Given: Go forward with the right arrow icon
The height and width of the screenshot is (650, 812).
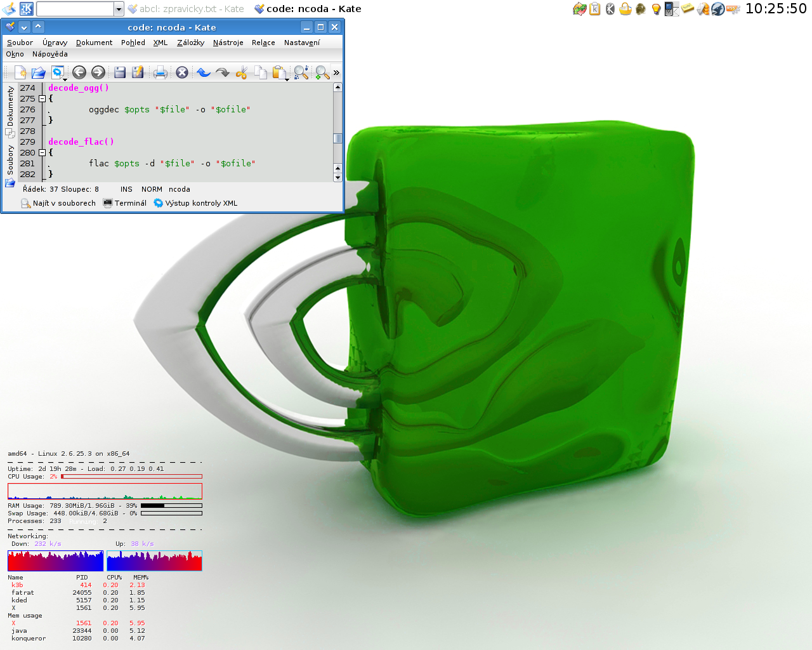Looking at the screenshot, I should (98, 72).
